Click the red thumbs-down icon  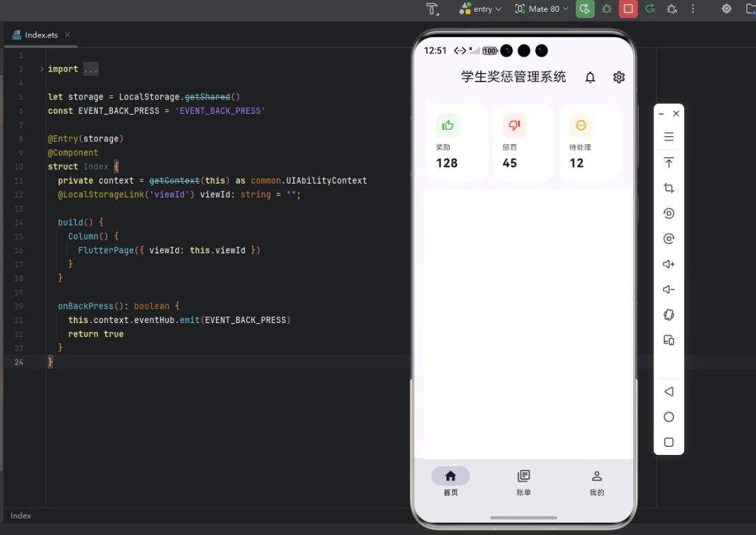(x=514, y=126)
